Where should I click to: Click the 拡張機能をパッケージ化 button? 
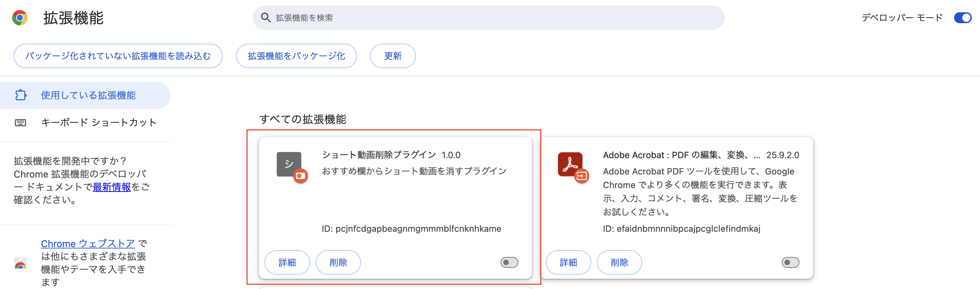coord(297,56)
